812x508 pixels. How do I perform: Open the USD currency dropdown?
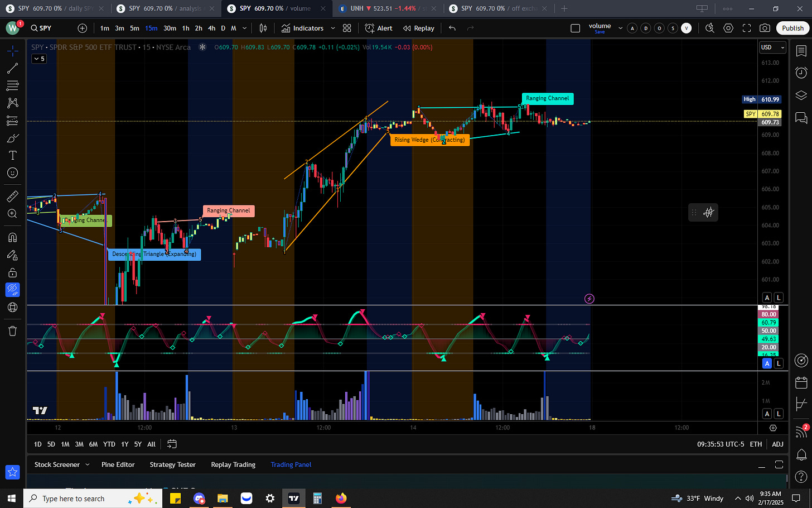[x=772, y=47]
